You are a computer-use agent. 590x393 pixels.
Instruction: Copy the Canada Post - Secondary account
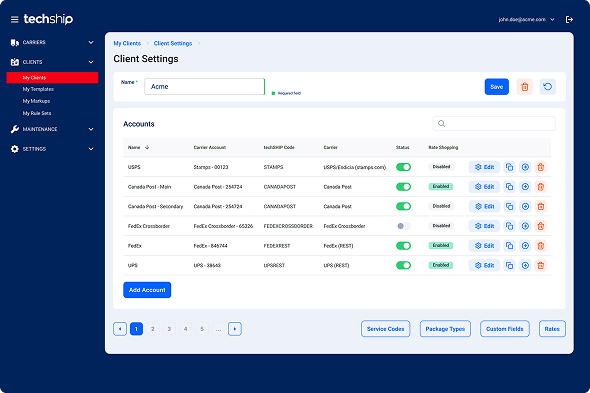(x=509, y=206)
